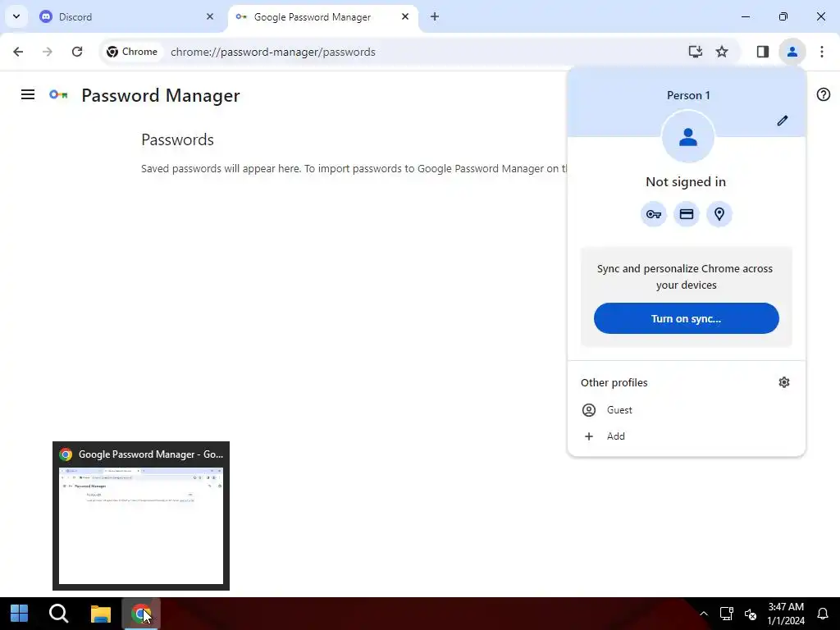840x630 pixels.
Task: Edit profile name with pencil icon
Action: coord(783,121)
